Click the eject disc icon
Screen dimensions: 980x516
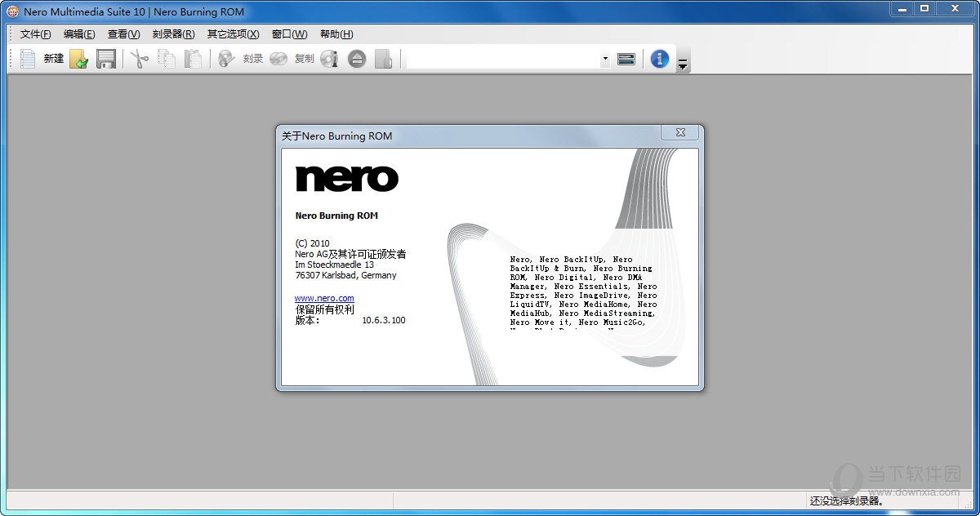tap(356, 58)
